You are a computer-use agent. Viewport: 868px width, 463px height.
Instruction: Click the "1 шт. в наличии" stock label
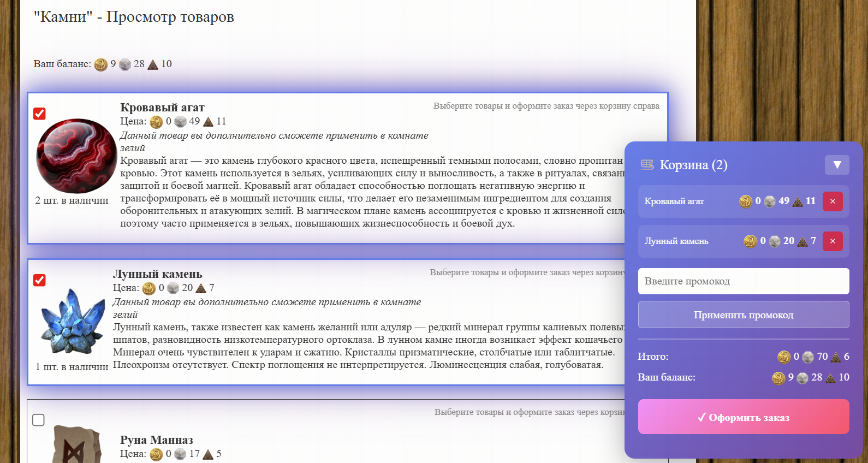[72, 367]
